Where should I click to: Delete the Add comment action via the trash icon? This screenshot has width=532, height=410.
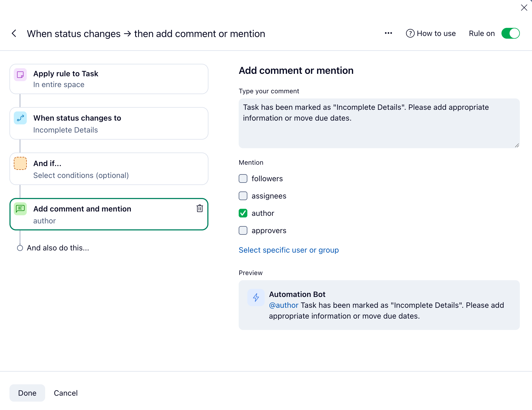(199, 209)
